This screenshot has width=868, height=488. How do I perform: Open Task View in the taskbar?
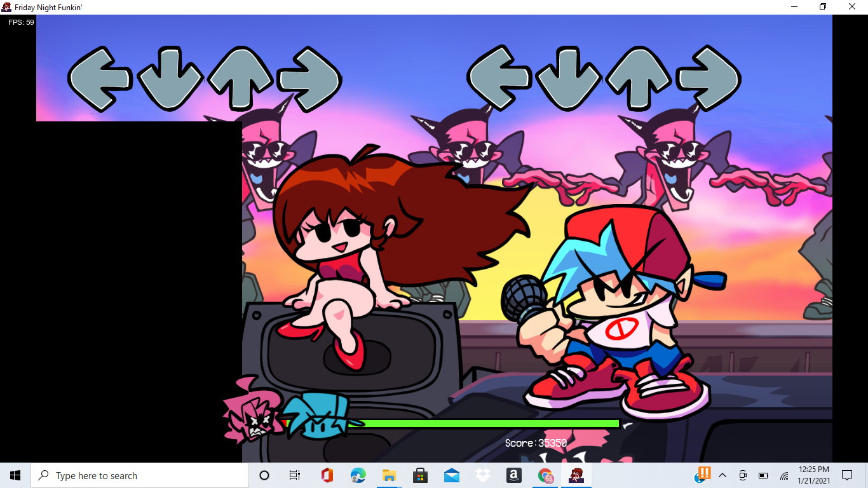(x=295, y=475)
